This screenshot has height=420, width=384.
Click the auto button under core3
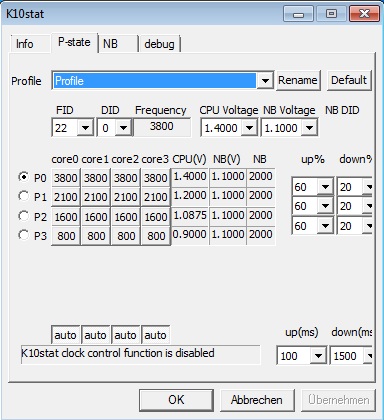pyautogui.click(x=156, y=335)
